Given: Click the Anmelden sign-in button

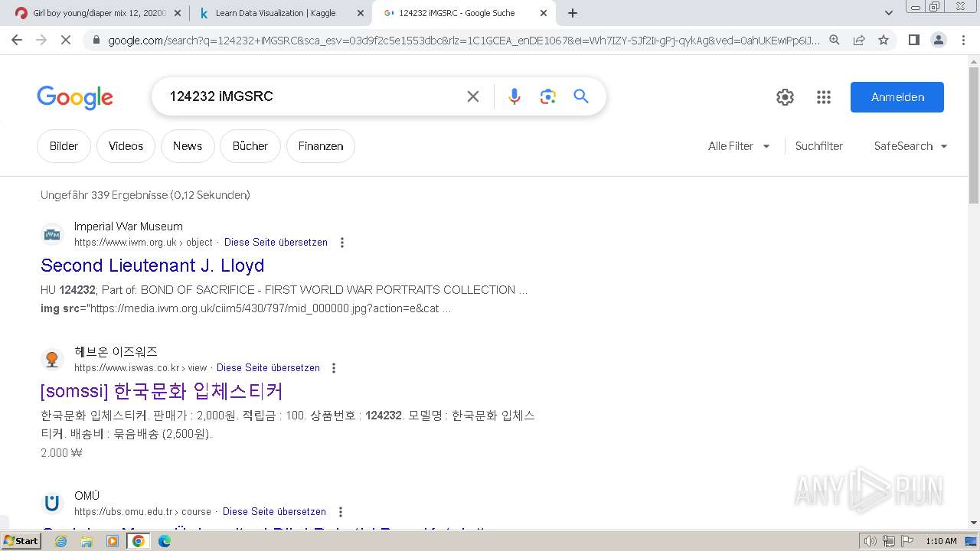Looking at the screenshot, I should (x=897, y=97).
